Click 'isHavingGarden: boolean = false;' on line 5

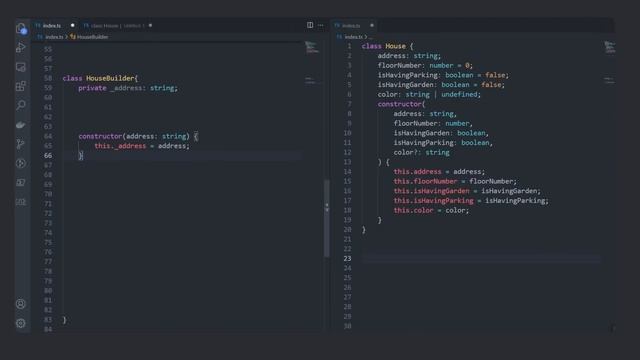tap(441, 85)
